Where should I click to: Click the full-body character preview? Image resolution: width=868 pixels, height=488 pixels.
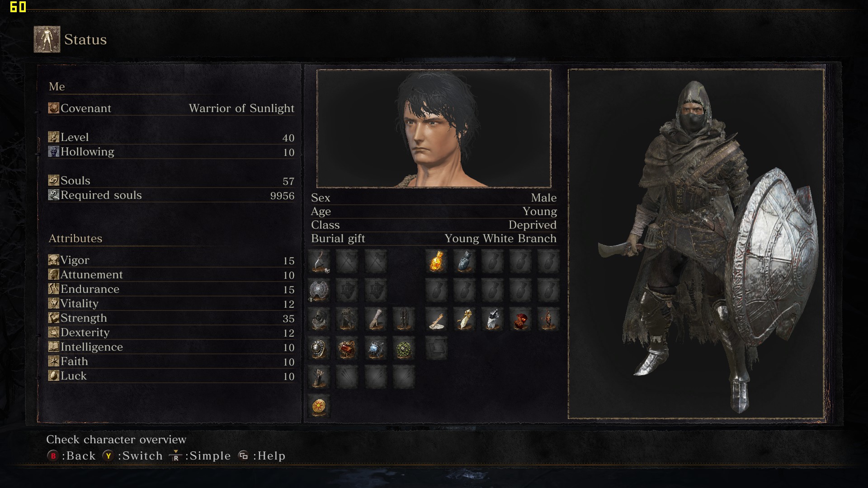[696, 244]
